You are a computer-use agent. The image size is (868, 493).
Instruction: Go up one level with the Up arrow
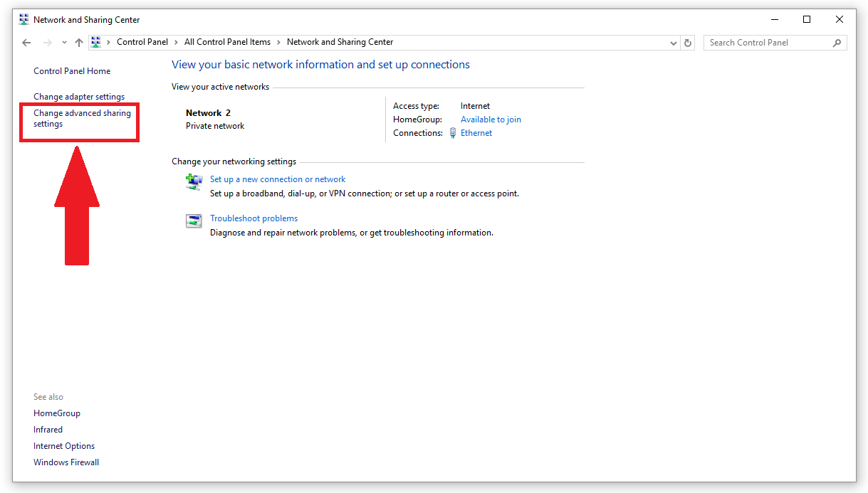(79, 43)
